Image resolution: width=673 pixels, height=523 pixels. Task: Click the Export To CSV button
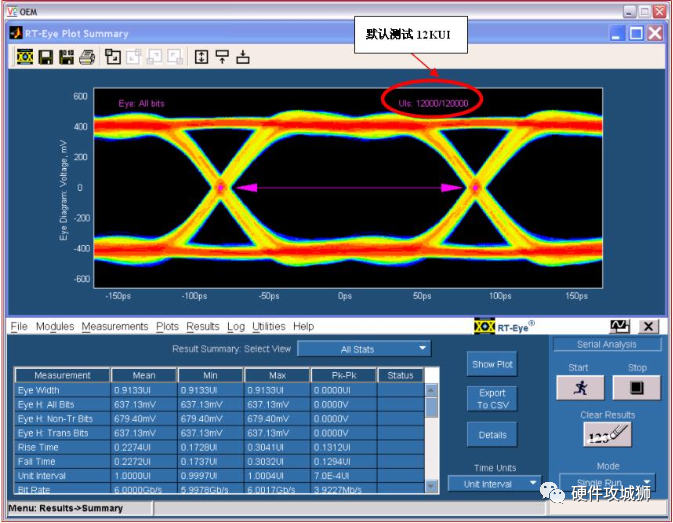tap(492, 399)
